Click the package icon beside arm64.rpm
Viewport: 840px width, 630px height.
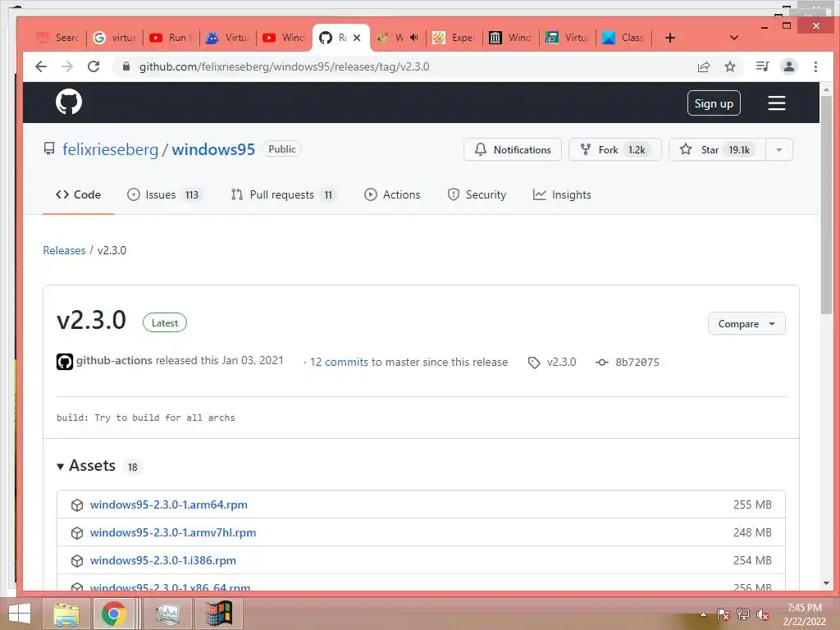[x=77, y=504]
